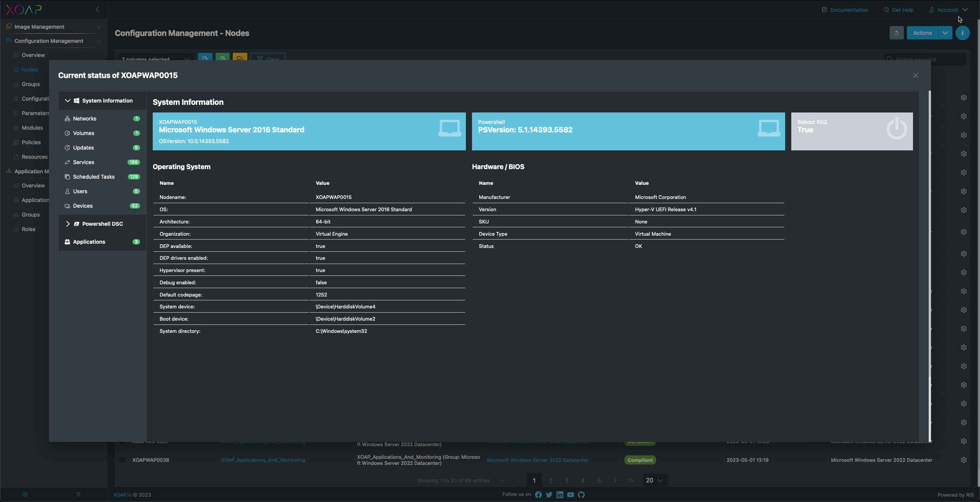980x502 pixels.
Task: Click the Reboot REQ power icon
Action: (x=897, y=129)
